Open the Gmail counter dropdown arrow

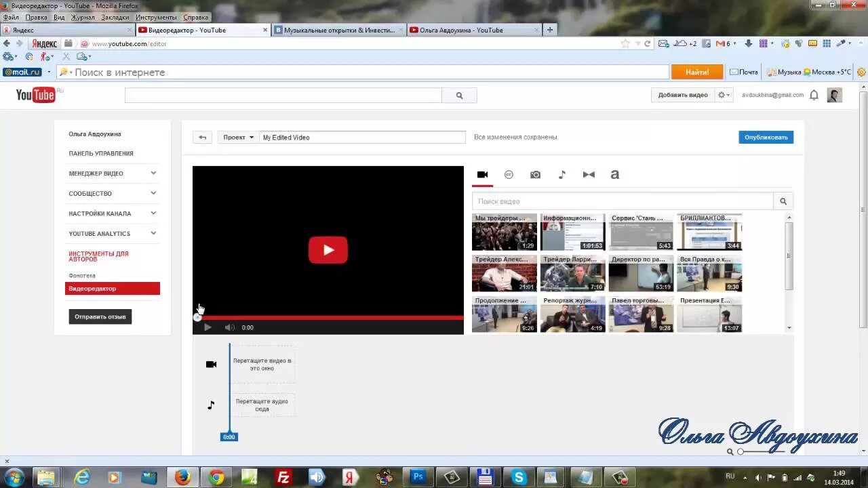[x=735, y=43]
